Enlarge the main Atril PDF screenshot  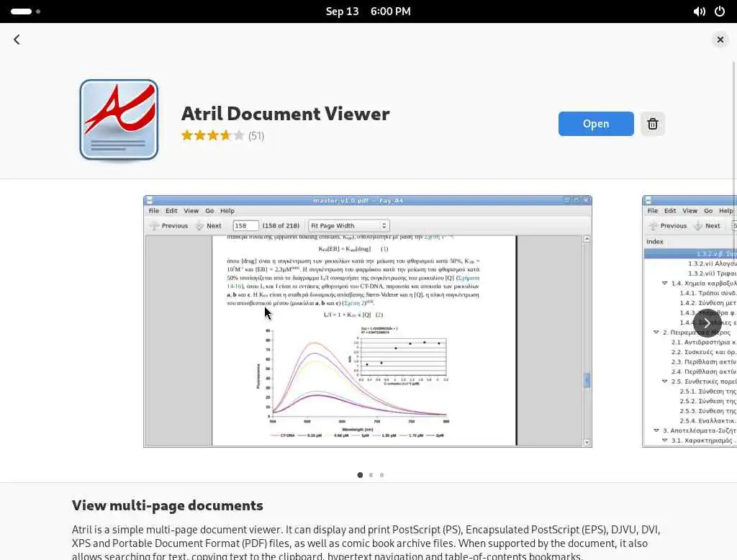[368, 321]
